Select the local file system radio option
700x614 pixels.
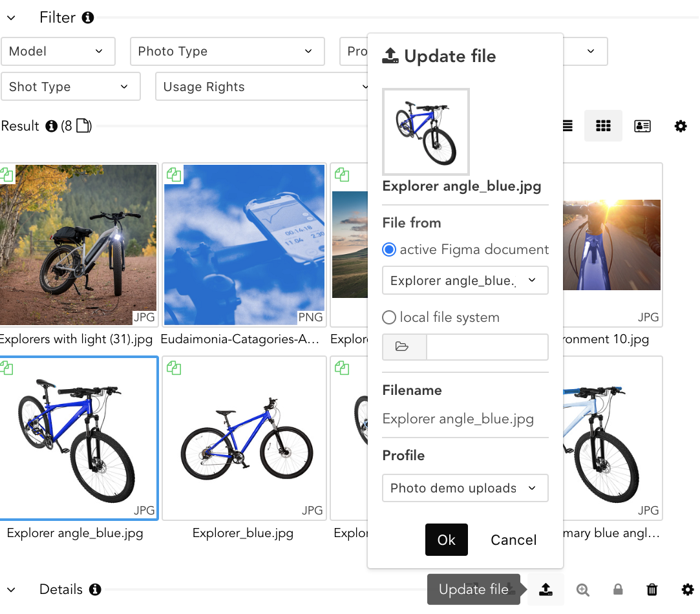(x=389, y=317)
